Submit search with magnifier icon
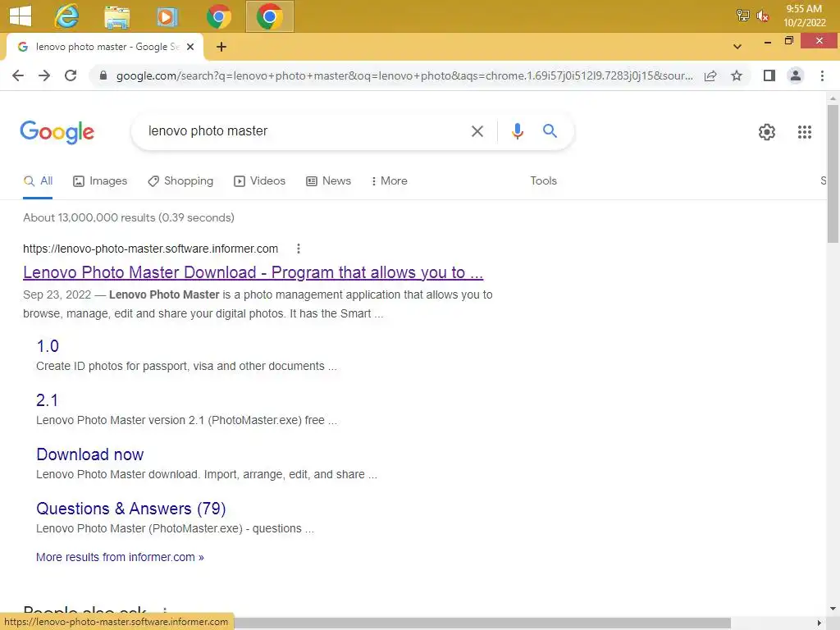This screenshot has width=840, height=630. click(x=550, y=130)
